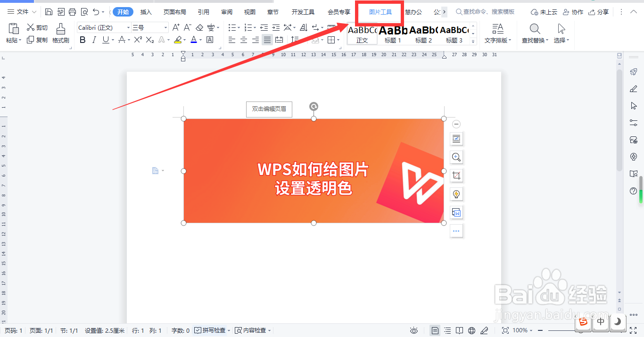Expand the styles gallery more arrow
This screenshot has width=644, height=337.
click(x=474, y=41)
